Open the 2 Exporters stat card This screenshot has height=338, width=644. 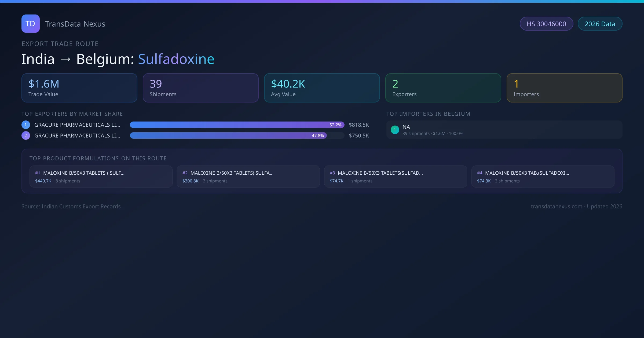point(443,88)
